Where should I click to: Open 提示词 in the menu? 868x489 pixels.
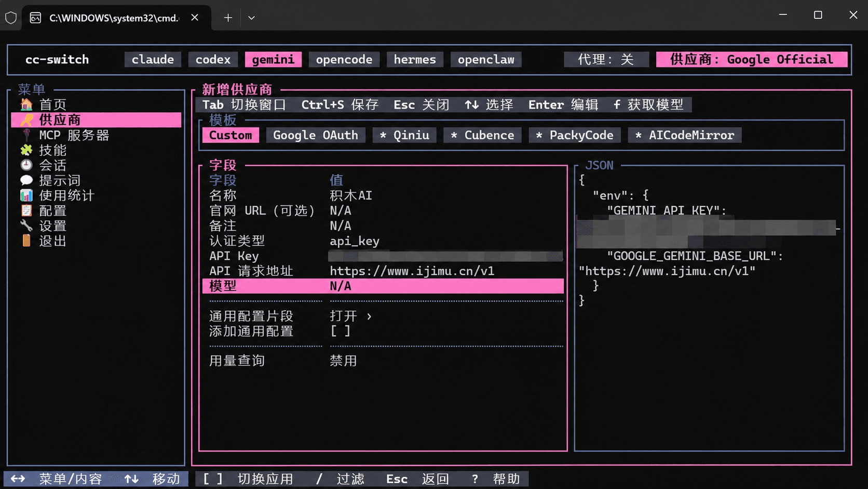point(60,180)
